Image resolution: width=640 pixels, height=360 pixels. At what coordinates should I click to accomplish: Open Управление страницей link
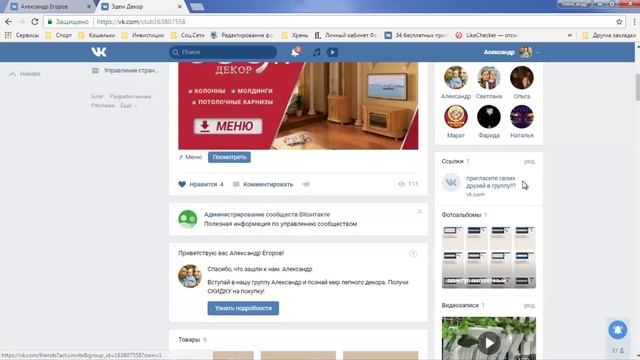pyautogui.click(x=125, y=71)
